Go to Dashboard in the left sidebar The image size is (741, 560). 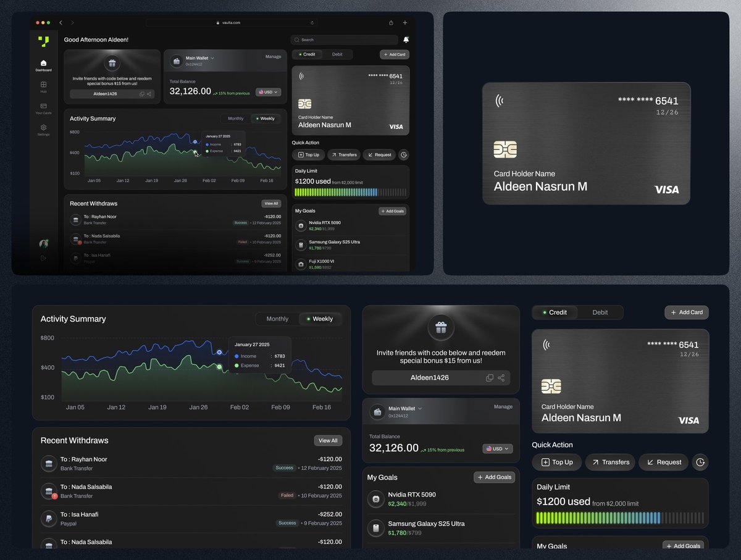tap(43, 64)
